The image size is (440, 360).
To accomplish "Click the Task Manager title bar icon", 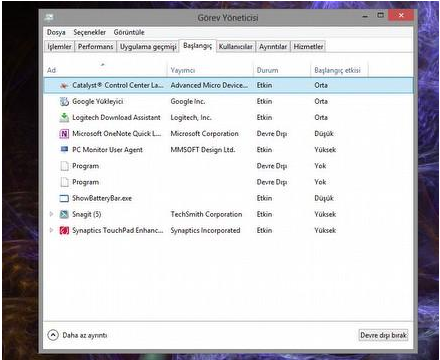I will (x=49, y=17).
